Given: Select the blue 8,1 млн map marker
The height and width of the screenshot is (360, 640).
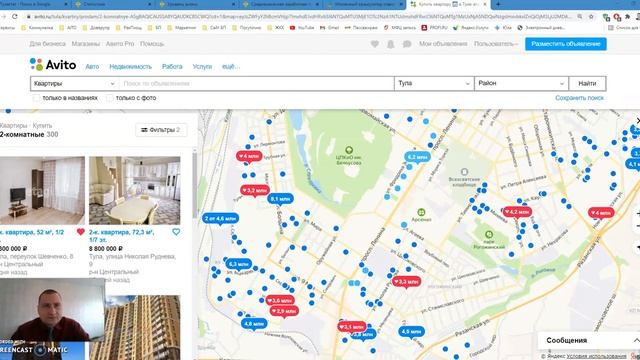Looking at the screenshot, I should 280,199.
